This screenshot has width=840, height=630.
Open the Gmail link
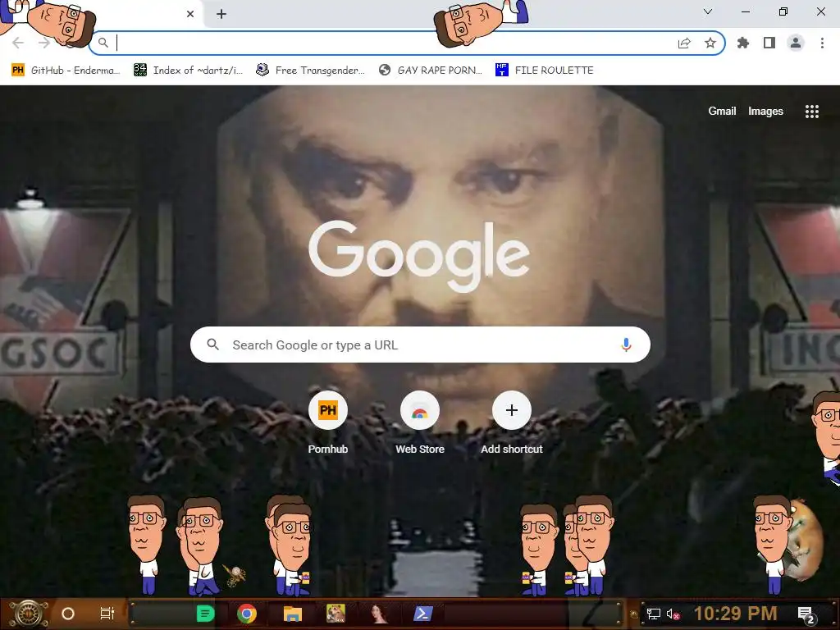[x=722, y=111]
